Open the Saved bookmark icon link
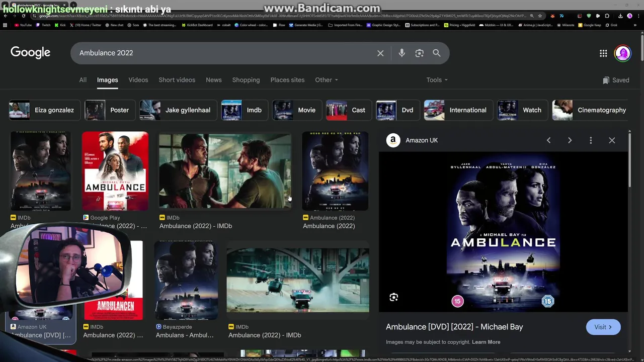 (616, 80)
